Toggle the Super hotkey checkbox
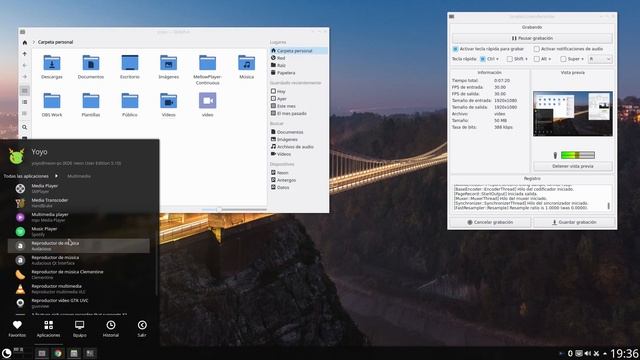 pos(563,59)
